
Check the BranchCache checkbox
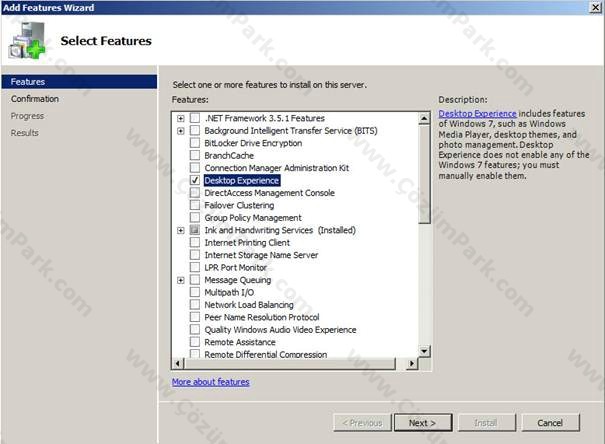pyautogui.click(x=195, y=155)
